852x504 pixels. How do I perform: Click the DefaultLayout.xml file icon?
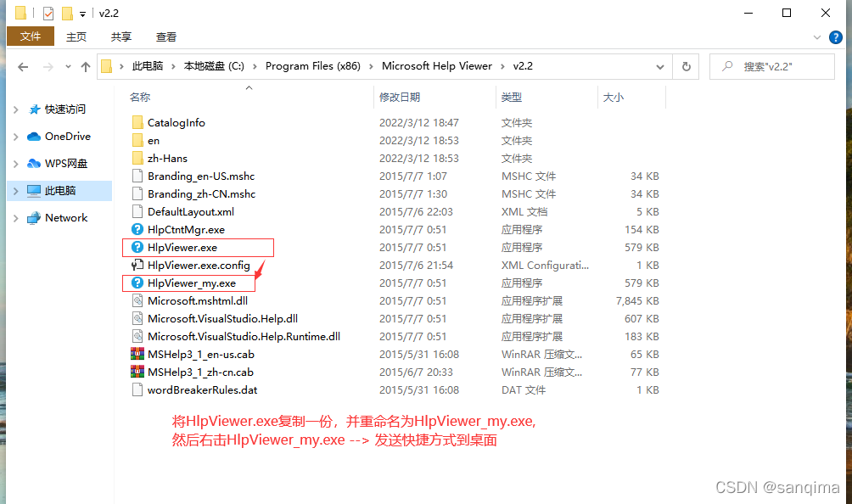[x=137, y=212]
